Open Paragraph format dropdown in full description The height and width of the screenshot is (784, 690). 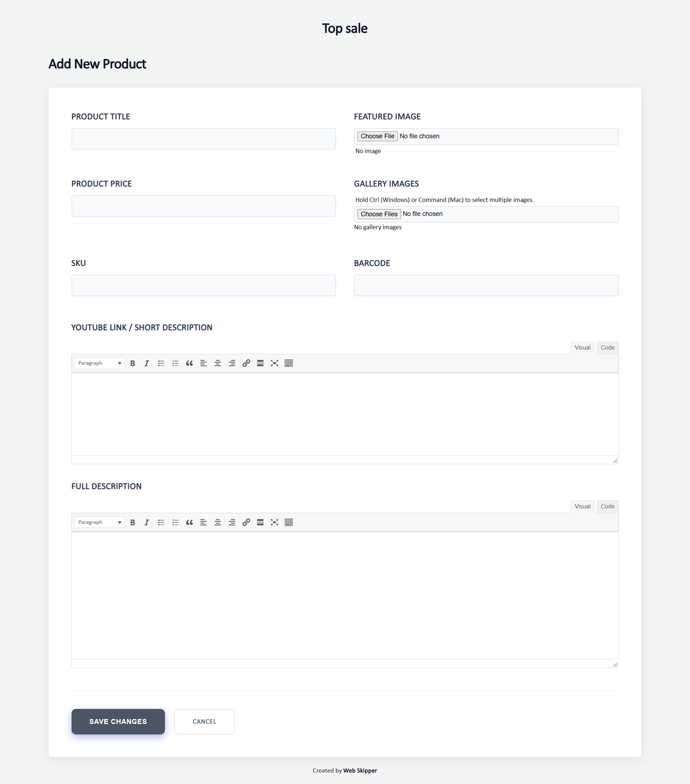[99, 522]
